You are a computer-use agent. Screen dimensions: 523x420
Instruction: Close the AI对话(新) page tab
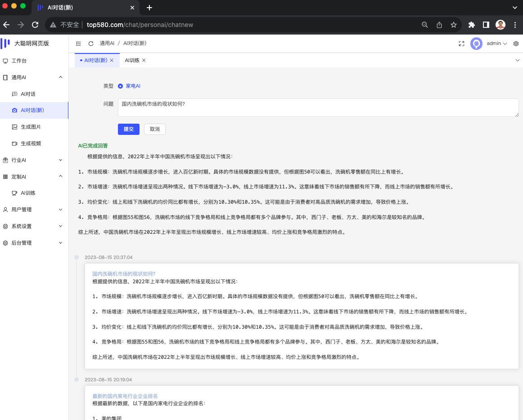click(x=112, y=60)
